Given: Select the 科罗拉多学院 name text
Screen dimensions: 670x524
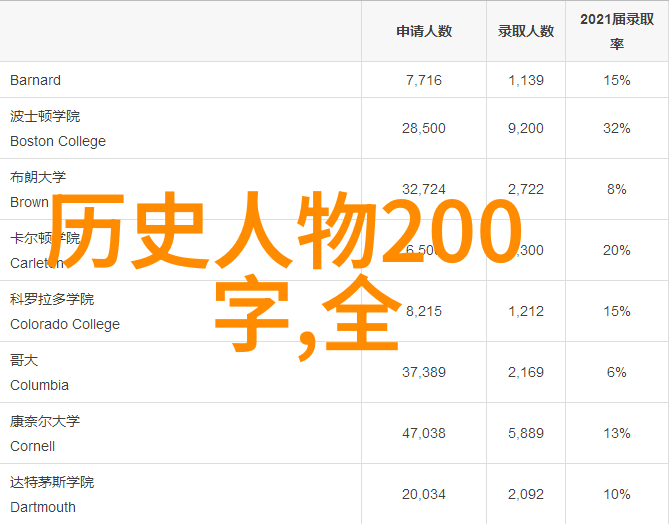Looking at the screenshot, I should [x=52, y=299].
